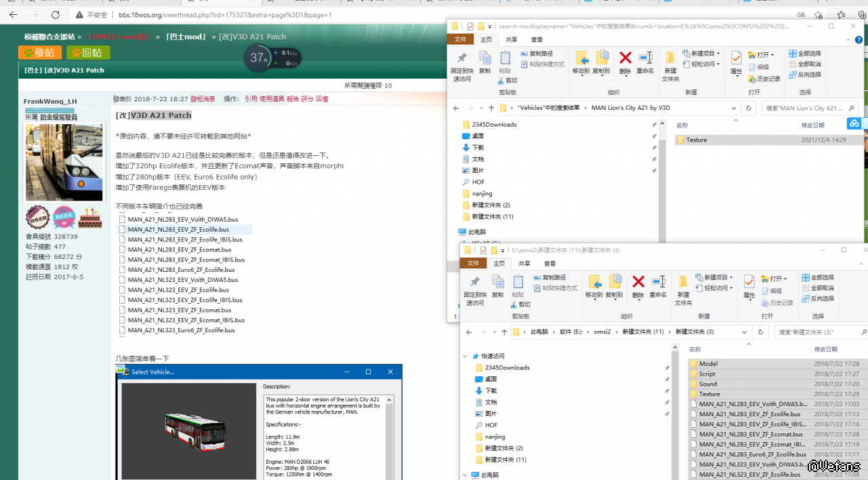Click refresh icon in 新建文件夹 (3) address bar
Viewport: 868px width, 480px height.
762,332
